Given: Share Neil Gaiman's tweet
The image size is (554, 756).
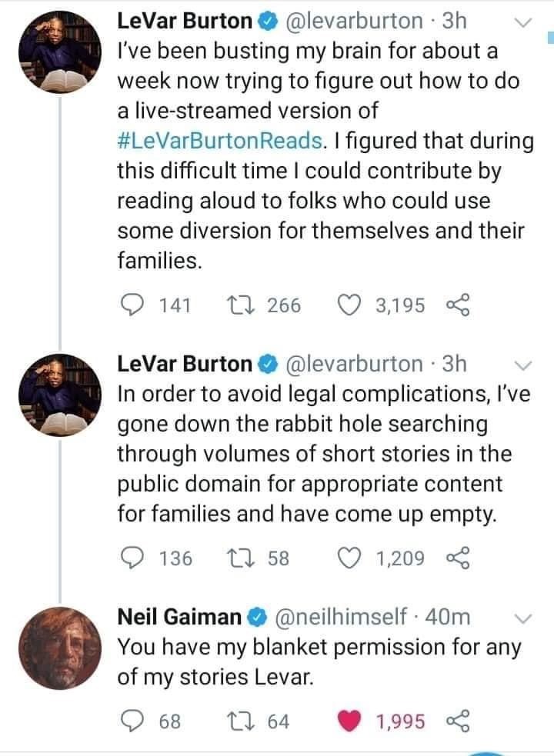Looking at the screenshot, I should (x=457, y=721).
